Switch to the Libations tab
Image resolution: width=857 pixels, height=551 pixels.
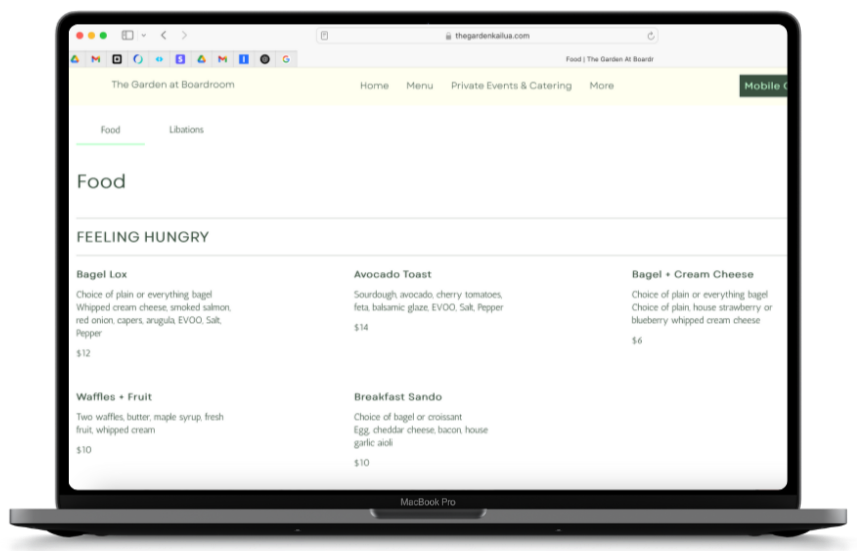click(x=186, y=130)
